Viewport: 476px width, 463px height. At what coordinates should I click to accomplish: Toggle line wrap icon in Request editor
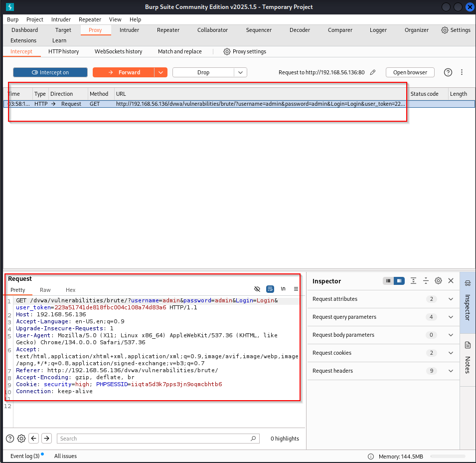coord(270,289)
